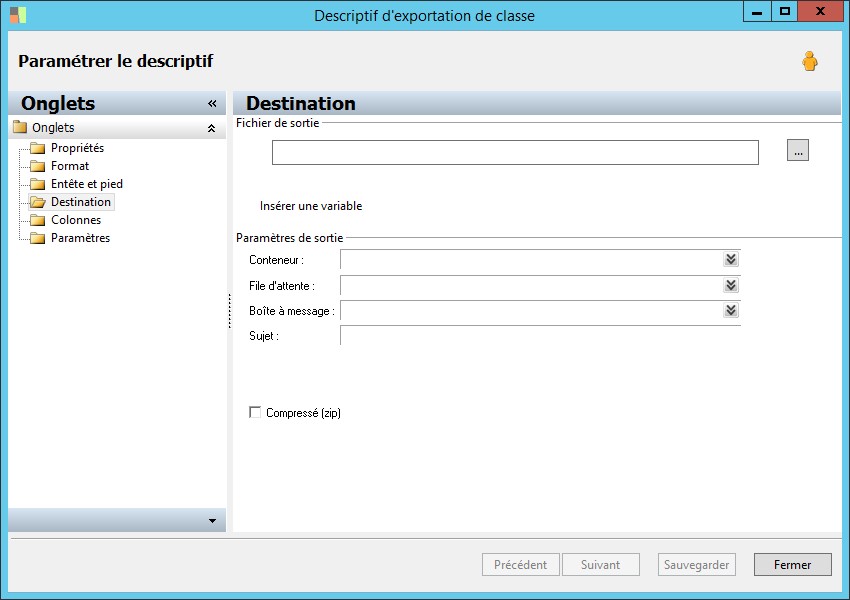Enable the Compressé (zip) checkbox
This screenshot has width=850, height=600.
[x=255, y=412]
